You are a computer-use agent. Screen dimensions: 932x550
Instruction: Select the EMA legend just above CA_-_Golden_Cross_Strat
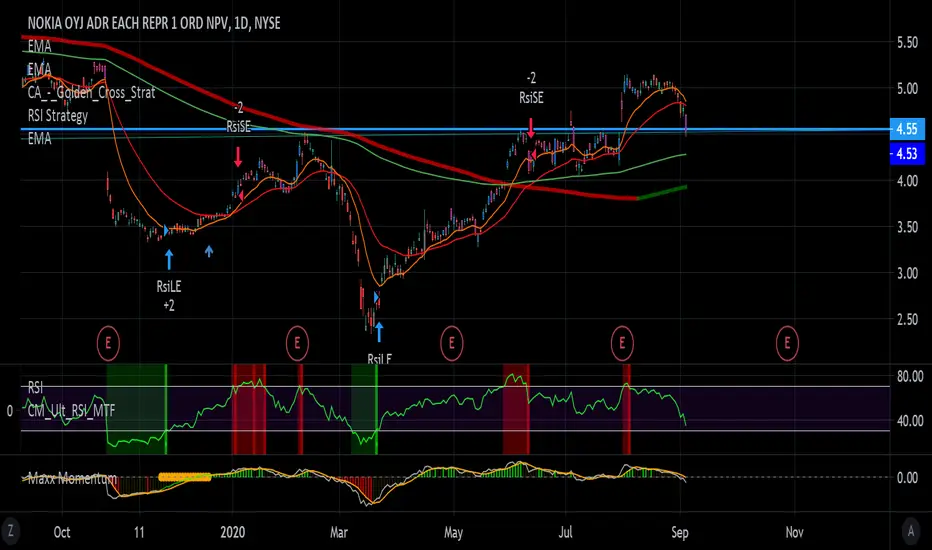click(40, 69)
